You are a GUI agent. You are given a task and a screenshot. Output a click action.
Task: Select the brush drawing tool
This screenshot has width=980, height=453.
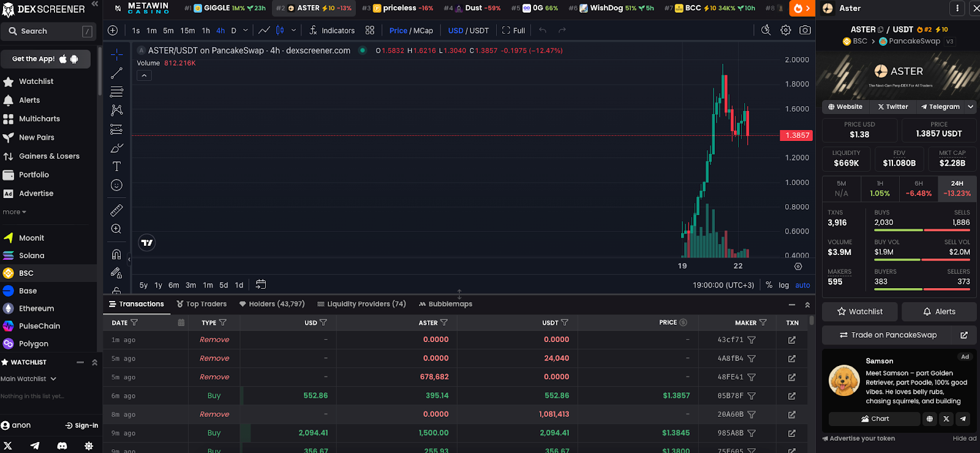(116, 148)
